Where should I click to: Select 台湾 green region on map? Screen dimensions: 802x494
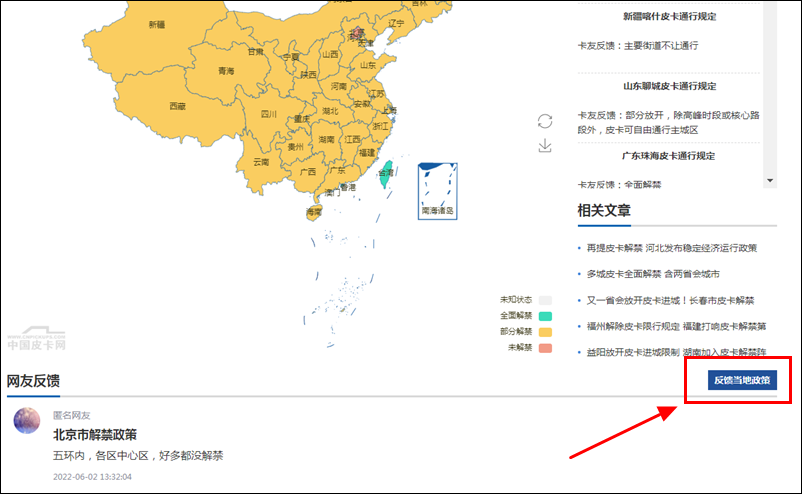(386, 174)
